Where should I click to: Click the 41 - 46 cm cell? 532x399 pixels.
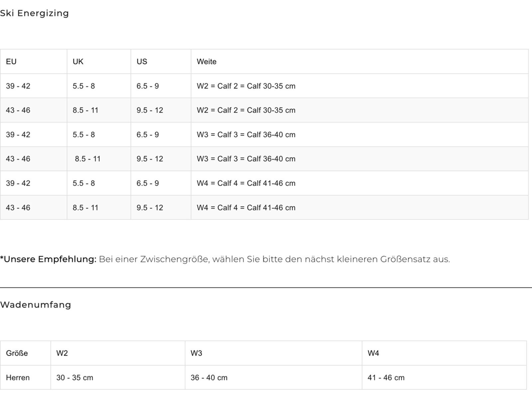444,378
